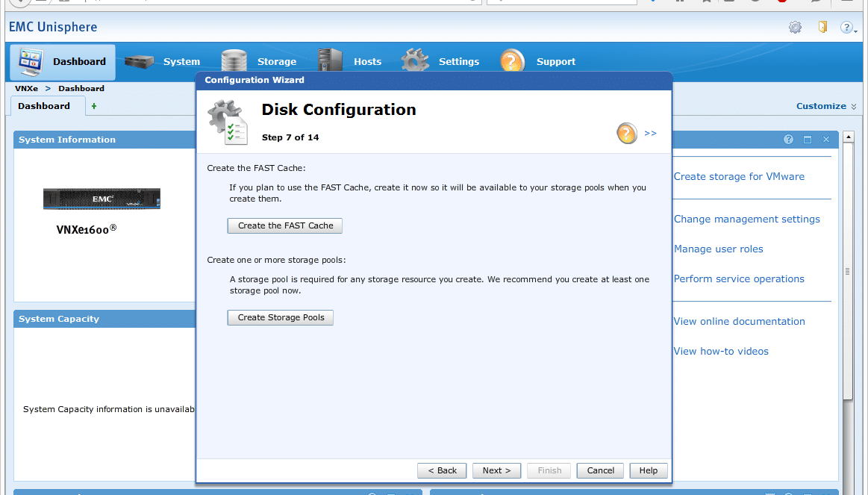
Task: Click the View how-to videos link
Action: 721,352
